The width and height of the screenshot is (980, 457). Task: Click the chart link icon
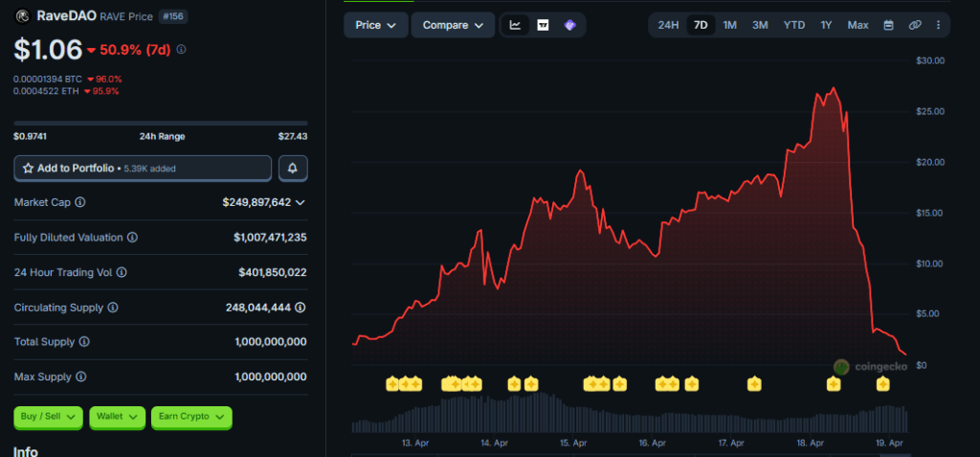click(x=915, y=25)
